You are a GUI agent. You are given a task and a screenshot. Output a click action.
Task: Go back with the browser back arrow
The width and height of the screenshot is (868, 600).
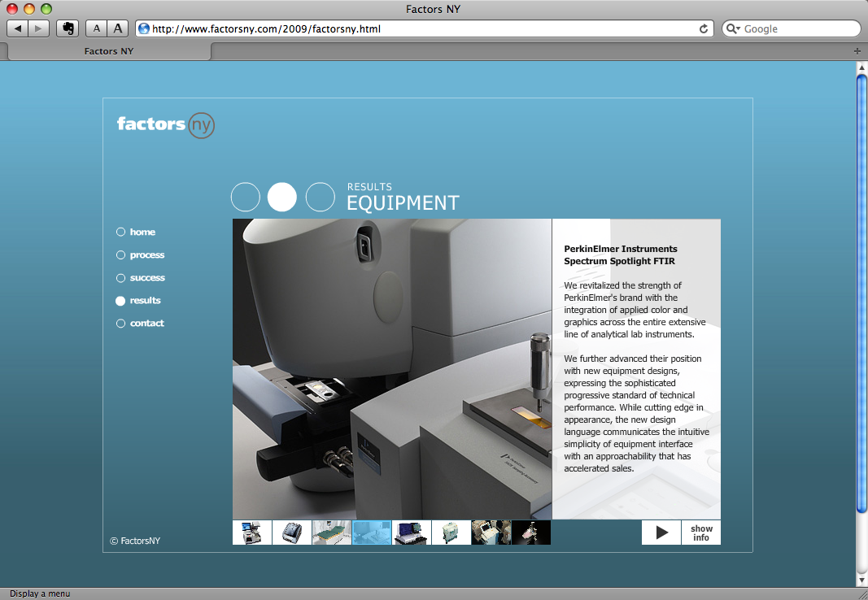point(18,28)
